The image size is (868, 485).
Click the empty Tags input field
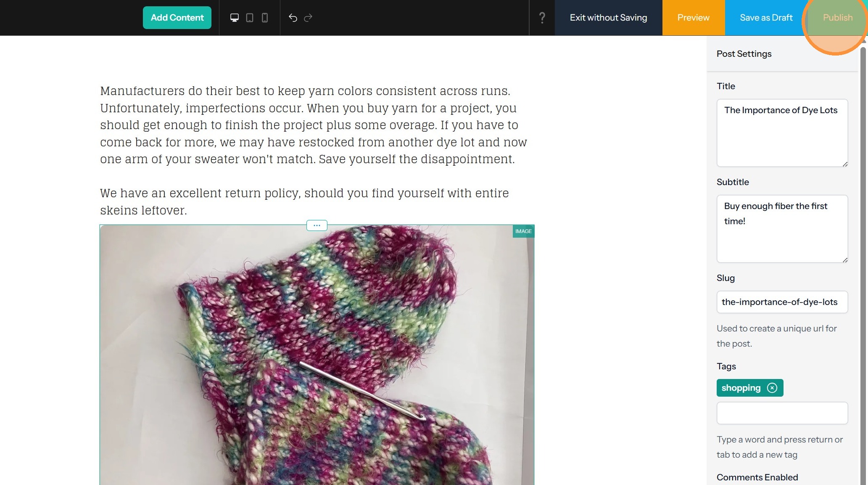coord(782,413)
